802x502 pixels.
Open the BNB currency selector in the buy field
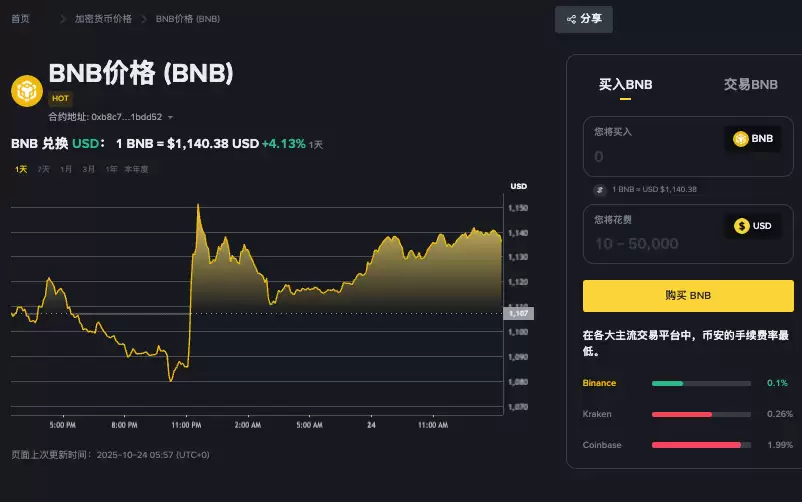[x=753, y=139]
